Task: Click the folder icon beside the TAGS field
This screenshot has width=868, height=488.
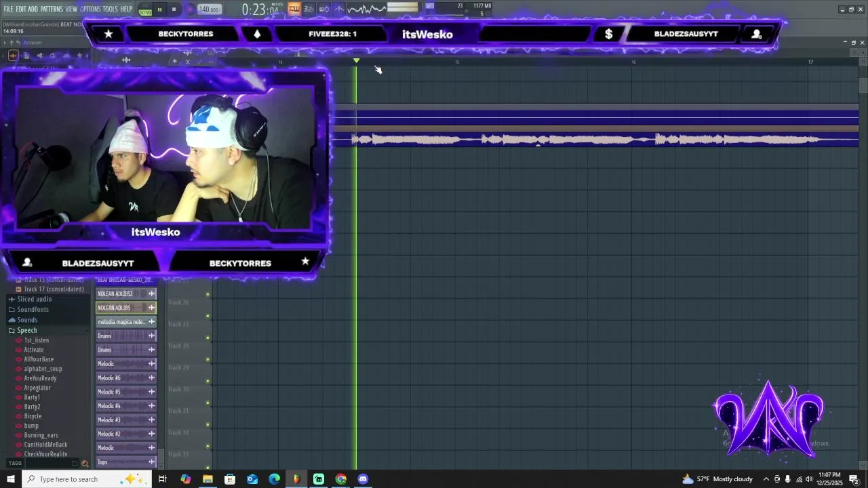Action: pyautogui.click(x=75, y=464)
